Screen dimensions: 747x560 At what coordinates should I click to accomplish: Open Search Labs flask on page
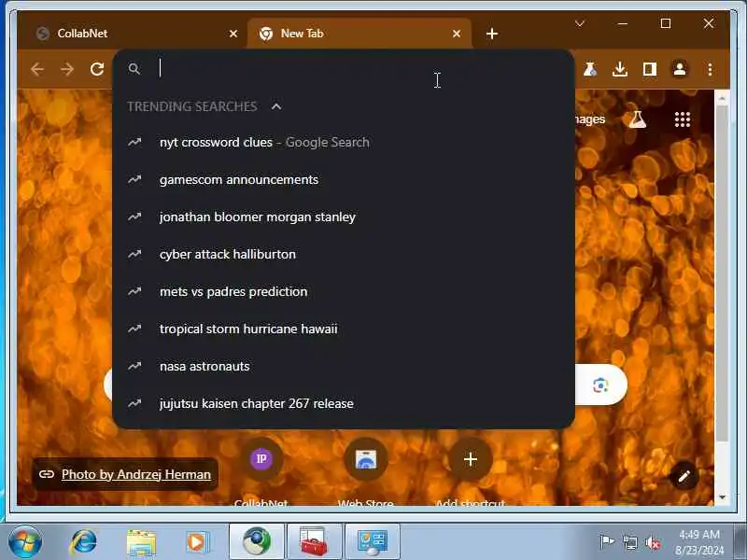click(x=638, y=119)
